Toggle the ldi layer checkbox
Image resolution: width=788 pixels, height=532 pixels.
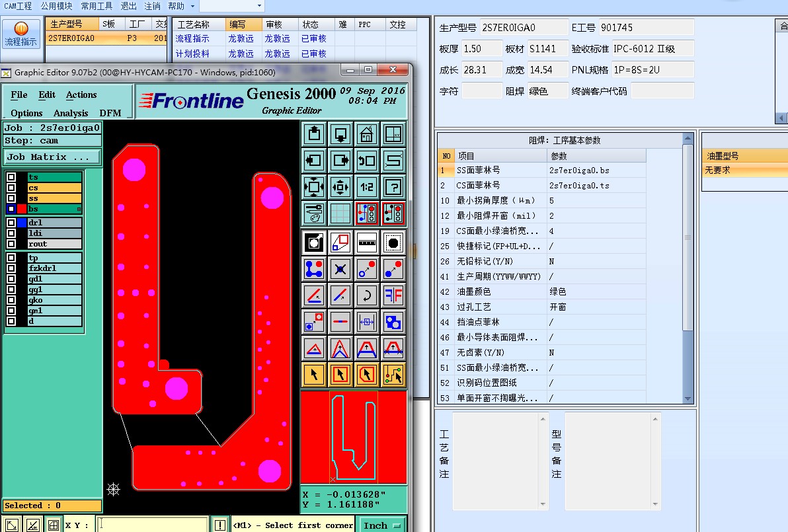tap(11, 233)
